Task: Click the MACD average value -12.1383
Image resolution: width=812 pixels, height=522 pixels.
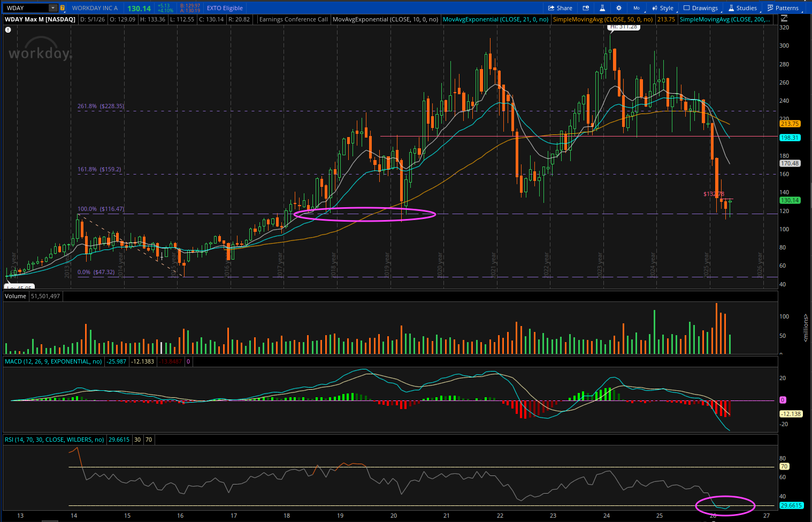Action: point(143,361)
